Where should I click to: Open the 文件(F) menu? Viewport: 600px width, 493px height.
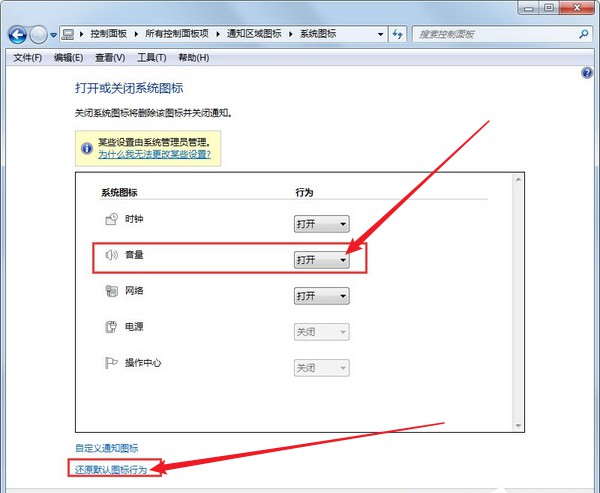click(27, 57)
